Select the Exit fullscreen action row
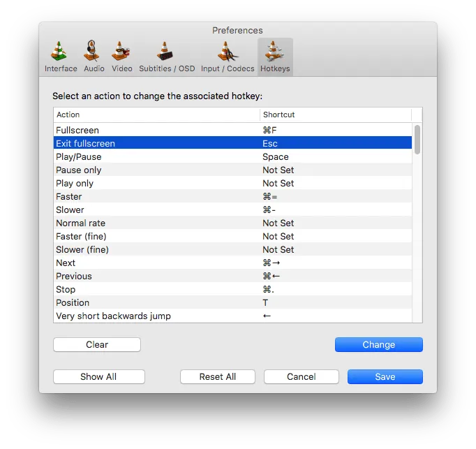The height and width of the screenshot is (449, 476). click(232, 143)
